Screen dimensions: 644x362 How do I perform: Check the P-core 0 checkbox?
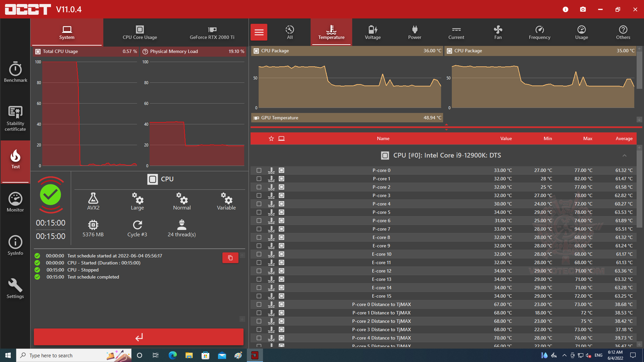coord(259,170)
